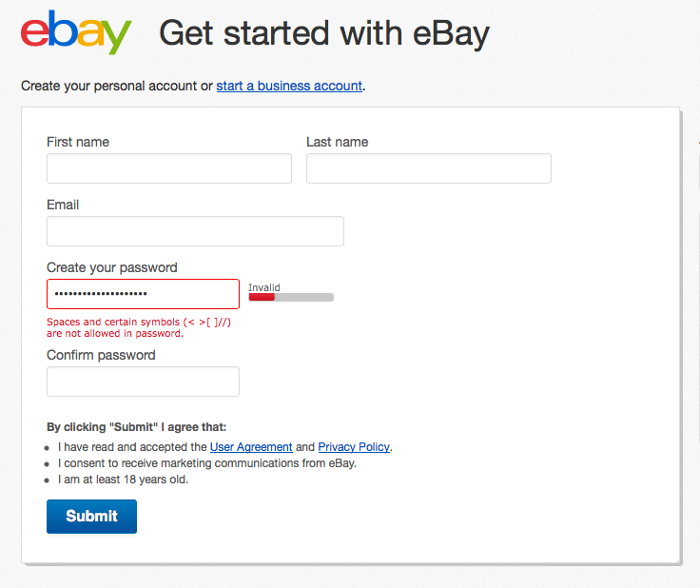This screenshot has width=700, height=588.
Task: Open the Privacy Policy link
Action: click(354, 446)
